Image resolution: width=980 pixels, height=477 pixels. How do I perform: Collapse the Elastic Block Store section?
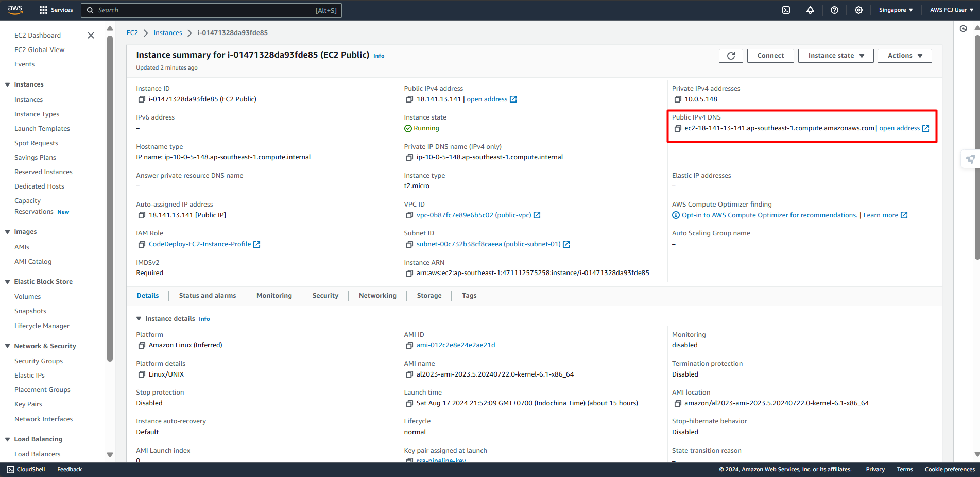pyautogui.click(x=7, y=282)
